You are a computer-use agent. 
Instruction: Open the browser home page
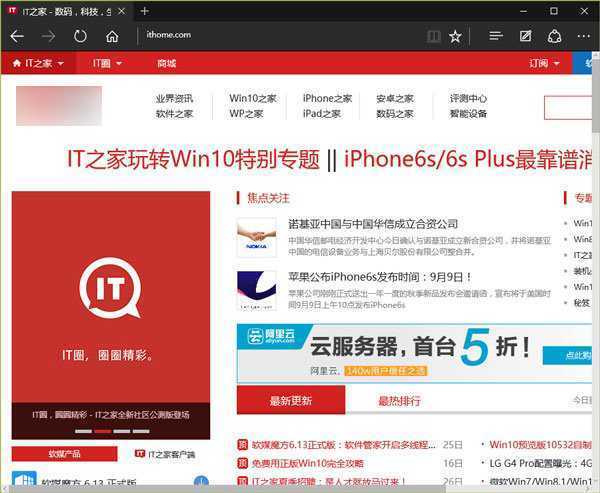click(x=112, y=37)
